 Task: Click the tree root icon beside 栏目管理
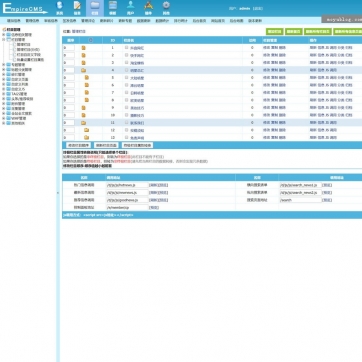tap(4, 30)
